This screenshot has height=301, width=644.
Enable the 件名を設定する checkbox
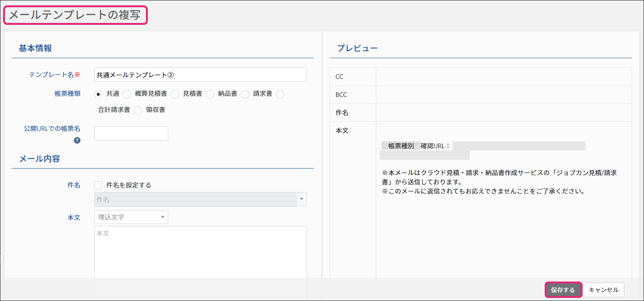tap(99, 185)
